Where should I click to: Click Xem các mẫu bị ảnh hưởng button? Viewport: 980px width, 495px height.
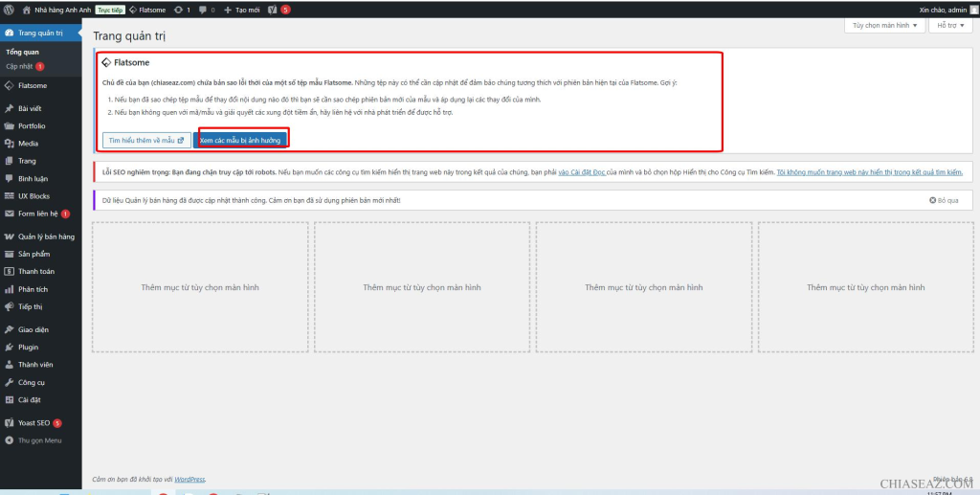click(x=241, y=140)
